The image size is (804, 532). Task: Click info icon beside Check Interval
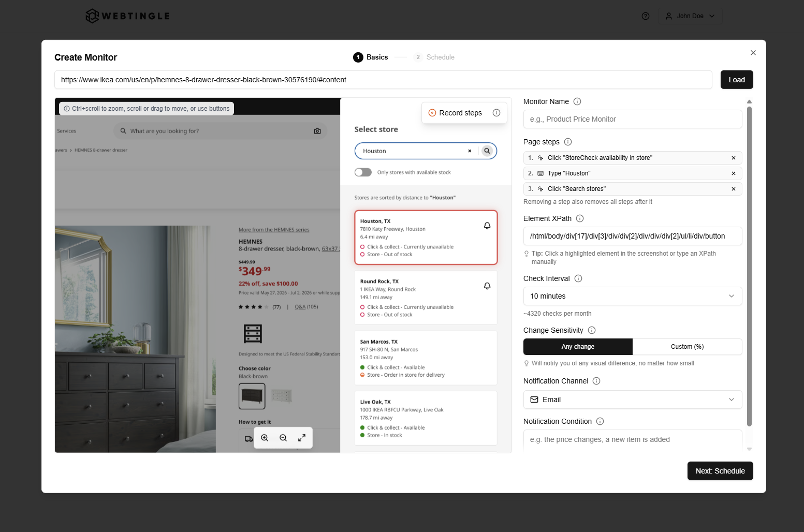578,278
